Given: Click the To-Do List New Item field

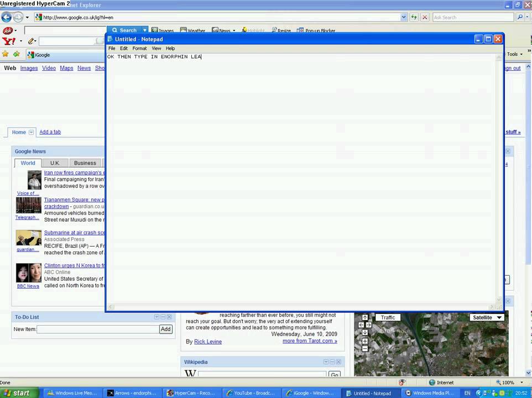Looking at the screenshot, I should [98, 329].
